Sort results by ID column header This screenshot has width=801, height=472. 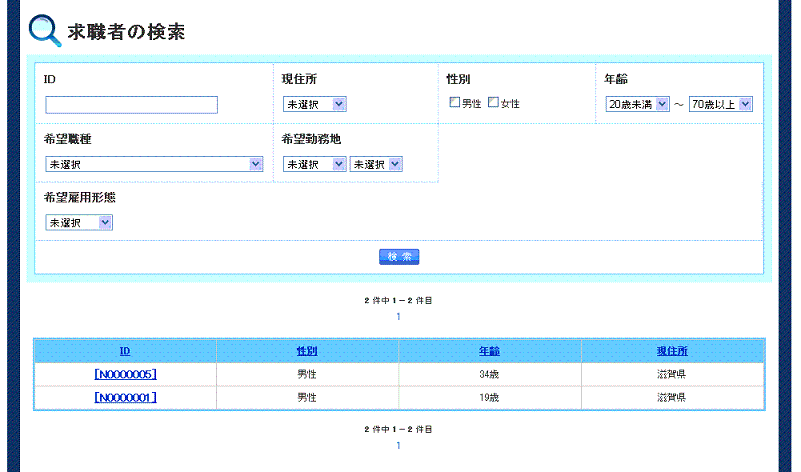coord(125,351)
